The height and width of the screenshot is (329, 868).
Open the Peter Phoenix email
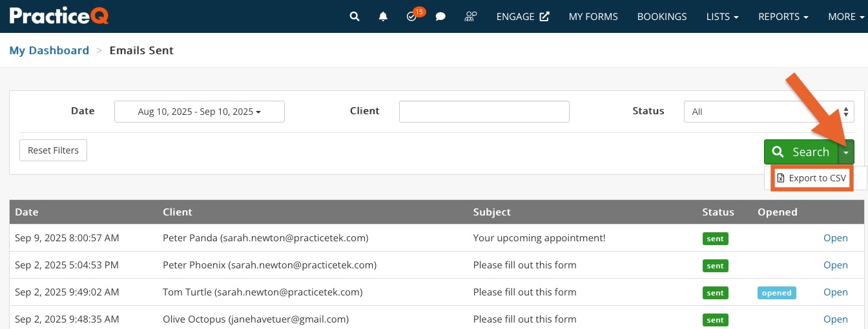835,265
